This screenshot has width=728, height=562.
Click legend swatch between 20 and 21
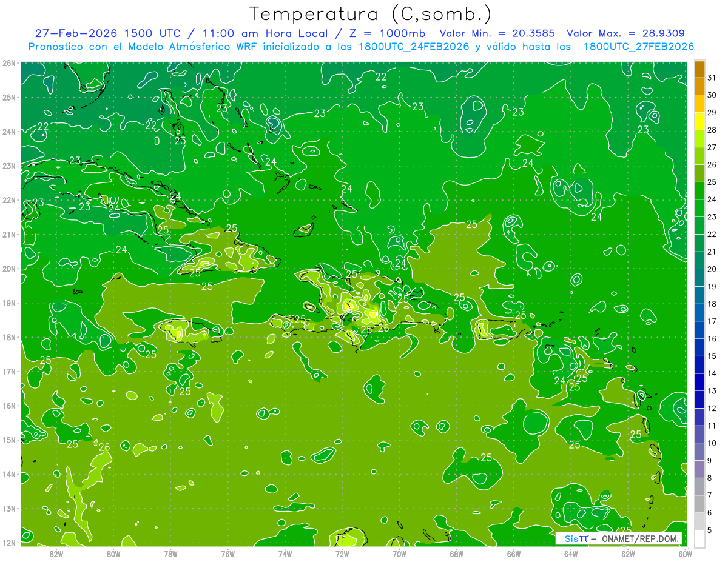[x=699, y=260]
